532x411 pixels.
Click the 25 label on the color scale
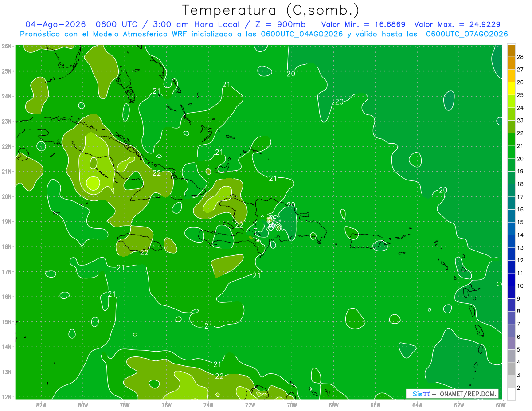pos(520,95)
